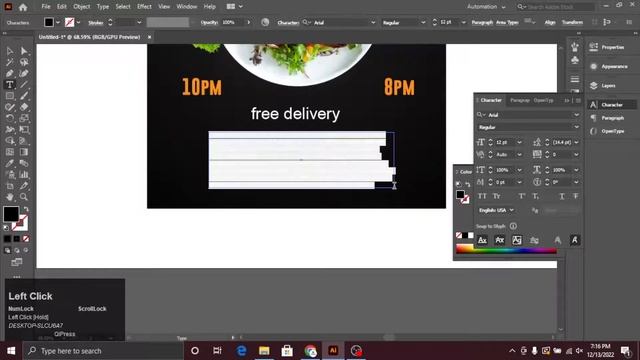Image resolution: width=640 pixels, height=360 pixels.
Task: Select the Selection tool arrow
Action: pyautogui.click(x=10, y=51)
